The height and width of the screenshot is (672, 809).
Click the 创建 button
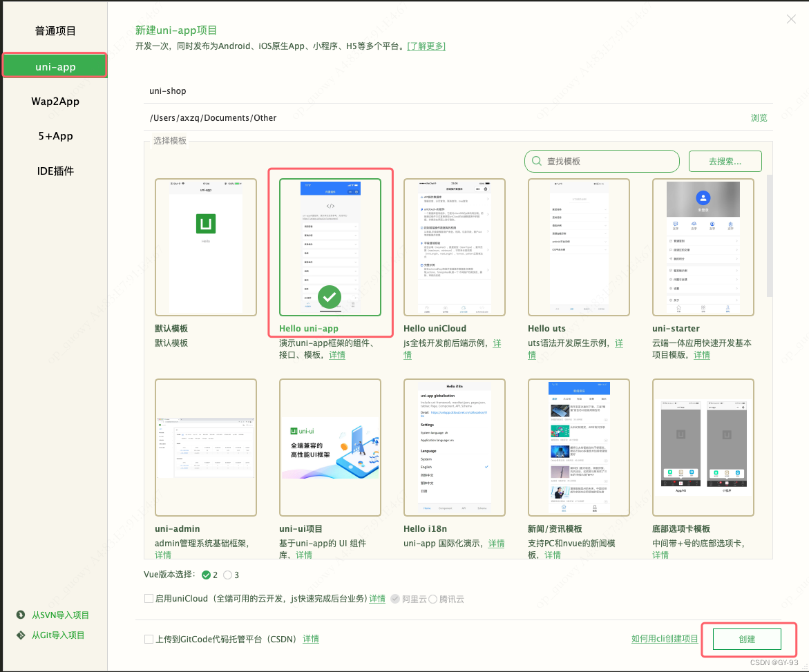click(x=747, y=639)
